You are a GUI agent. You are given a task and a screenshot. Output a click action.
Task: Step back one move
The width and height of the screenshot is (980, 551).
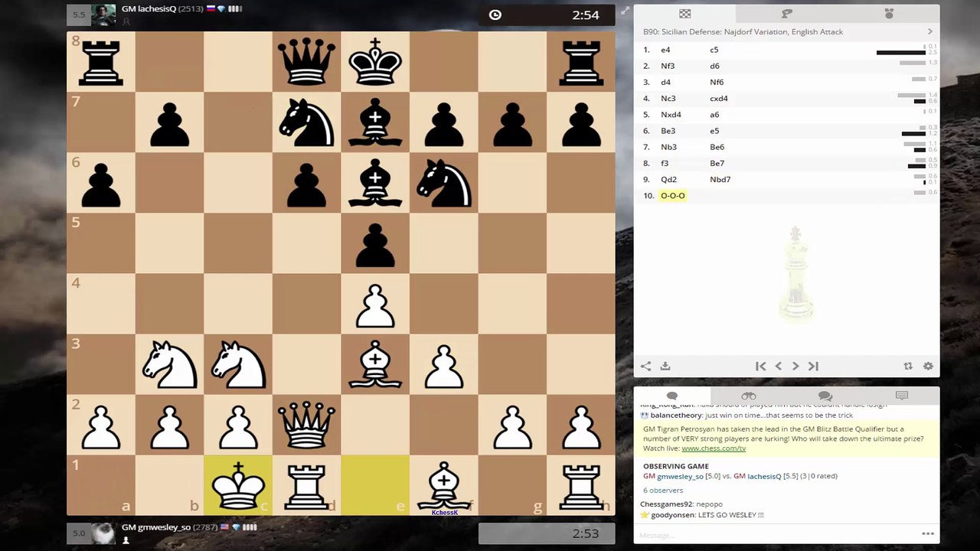click(779, 367)
